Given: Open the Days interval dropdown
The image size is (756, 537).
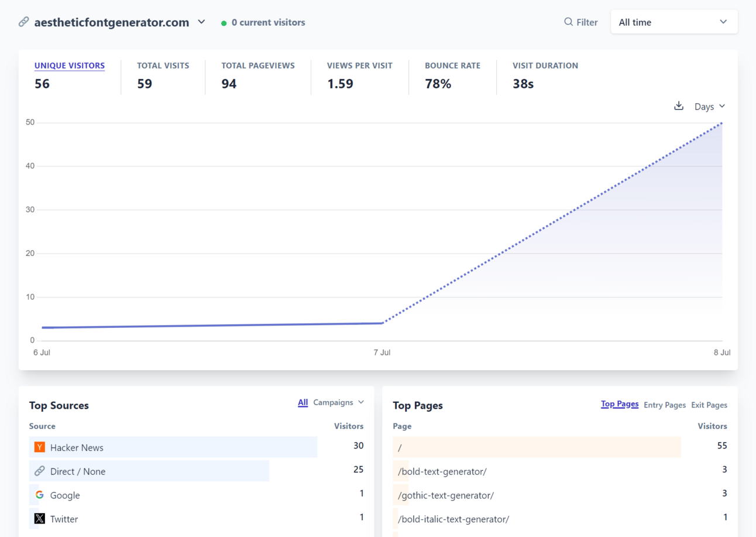Looking at the screenshot, I should 709,107.
